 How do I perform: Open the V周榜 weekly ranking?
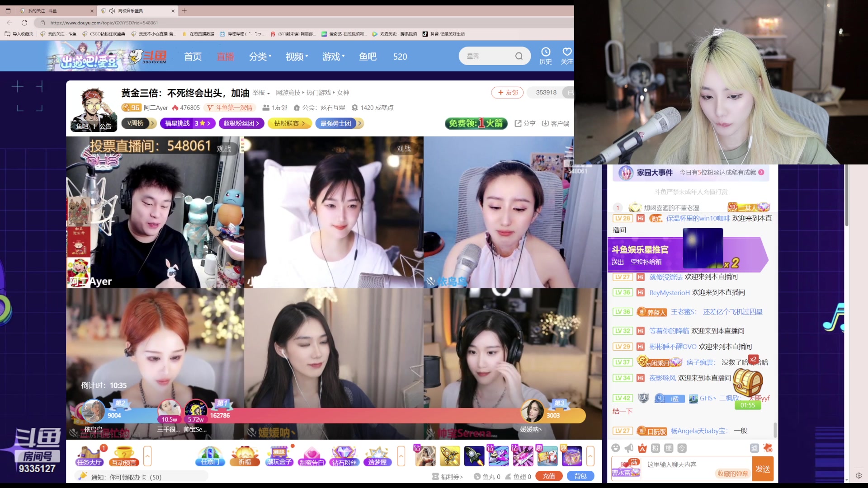click(139, 123)
